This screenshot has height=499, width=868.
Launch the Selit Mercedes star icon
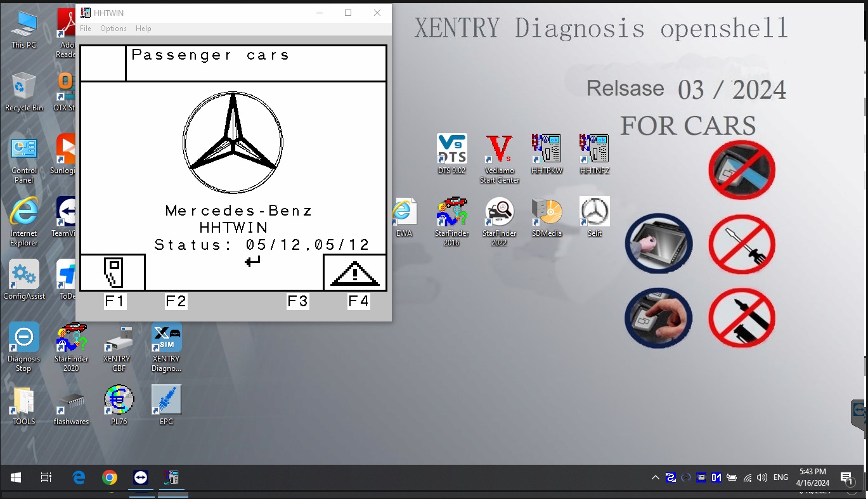click(594, 217)
